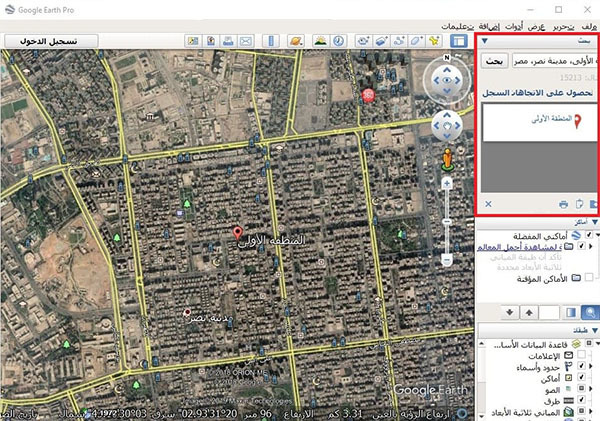
Task: Toggle sunlight across landscape icon
Action: 321,41
